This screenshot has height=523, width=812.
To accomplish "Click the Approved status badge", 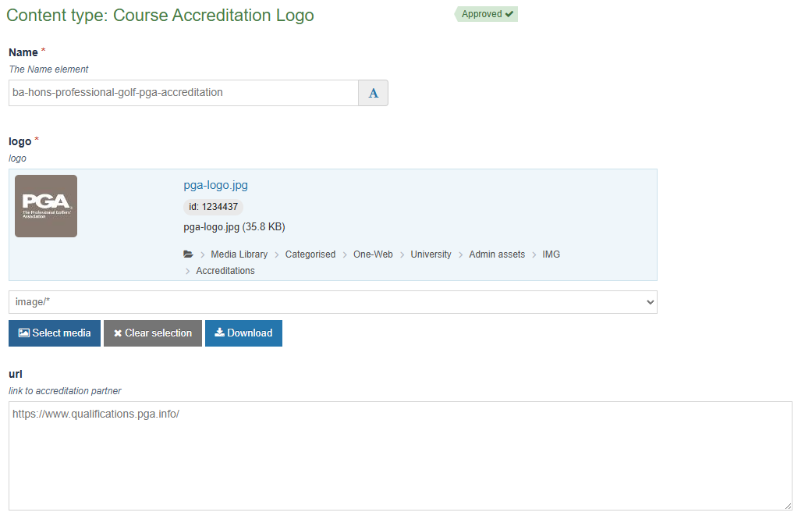I will (x=486, y=14).
